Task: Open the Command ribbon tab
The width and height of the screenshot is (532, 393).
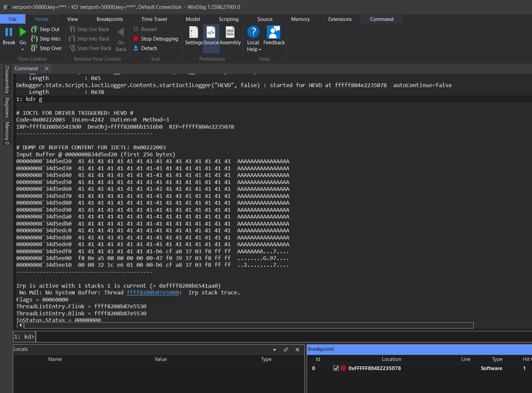Action: click(x=382, y=19)
